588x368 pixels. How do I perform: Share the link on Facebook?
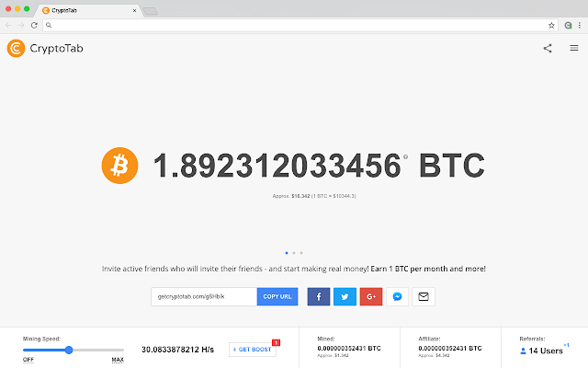click(319, 296)
